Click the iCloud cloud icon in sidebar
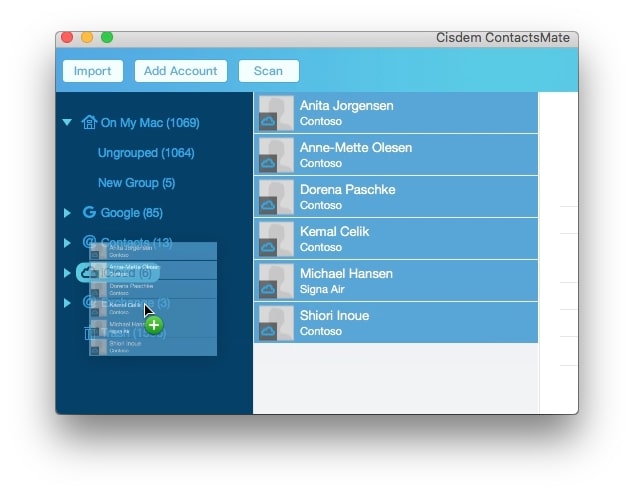634x494 pixels. 88,273
